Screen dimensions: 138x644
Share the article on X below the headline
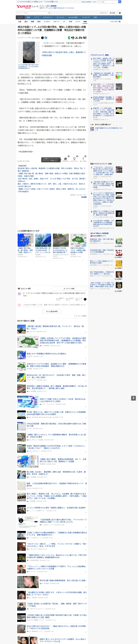pos(42,38)
